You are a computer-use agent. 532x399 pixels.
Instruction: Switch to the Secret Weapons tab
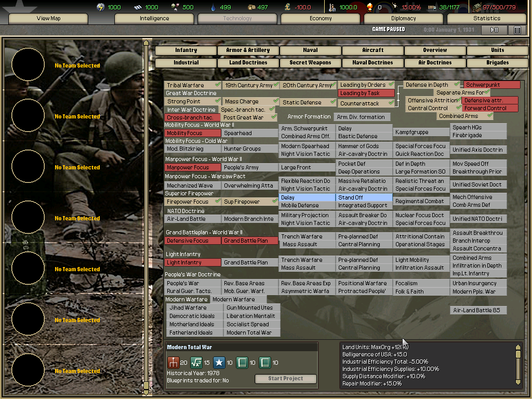(310, 61)
